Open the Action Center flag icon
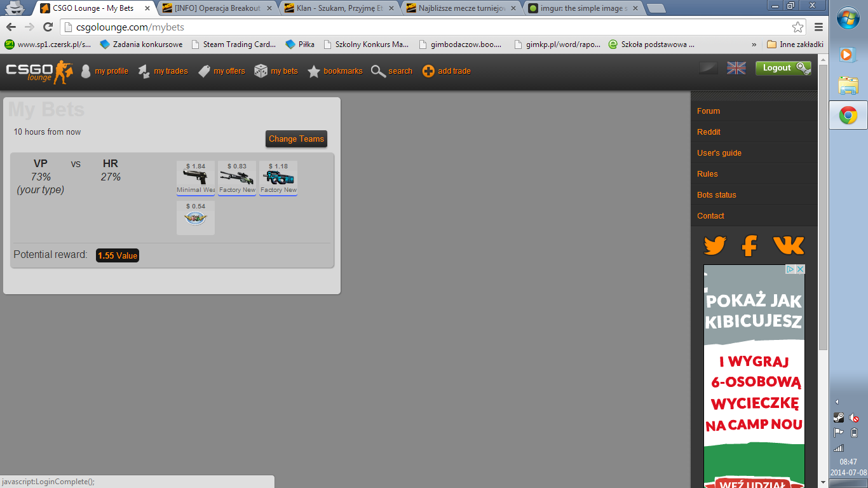The width and height of the screenshot is (868, 488). coord(839,433)
